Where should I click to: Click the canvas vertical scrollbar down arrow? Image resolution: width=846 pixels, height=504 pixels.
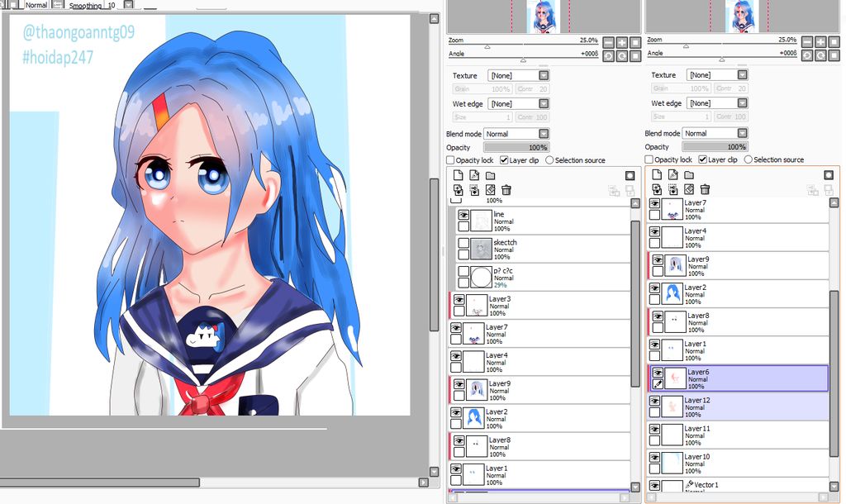(434, 472)
